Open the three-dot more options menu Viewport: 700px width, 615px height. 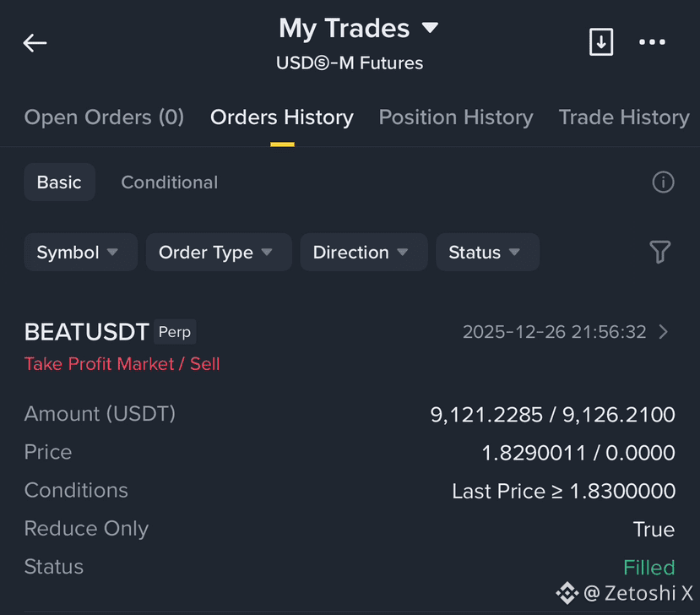652,42
